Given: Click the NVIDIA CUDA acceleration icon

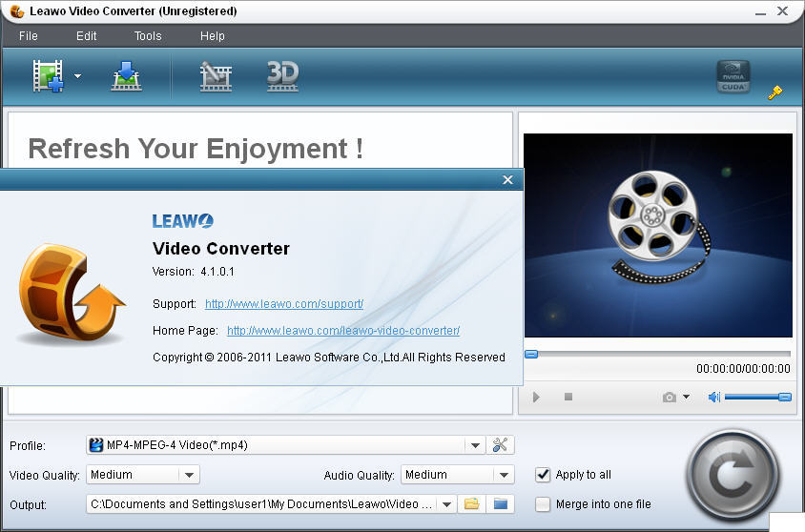Looking at the screenshot, I should [733, 77].
